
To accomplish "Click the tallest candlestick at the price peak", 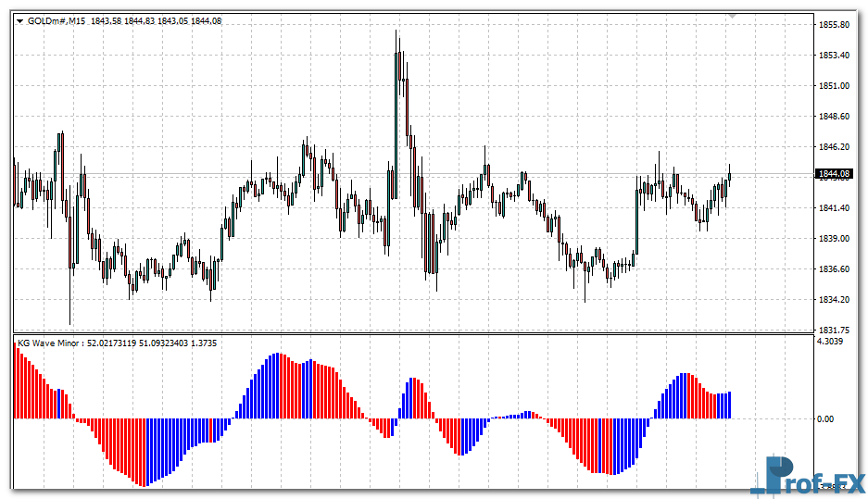I will [x=396, y=93].
